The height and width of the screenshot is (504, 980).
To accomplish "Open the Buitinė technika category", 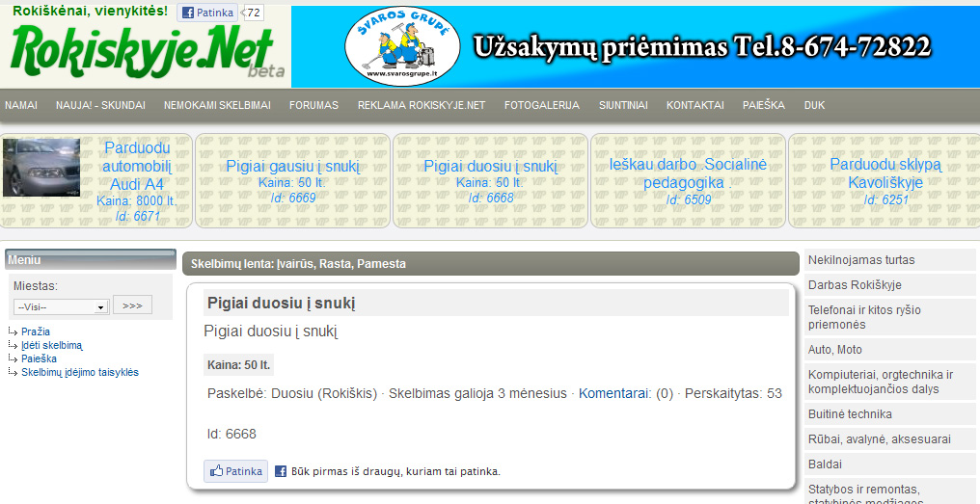I will point(850,414).
